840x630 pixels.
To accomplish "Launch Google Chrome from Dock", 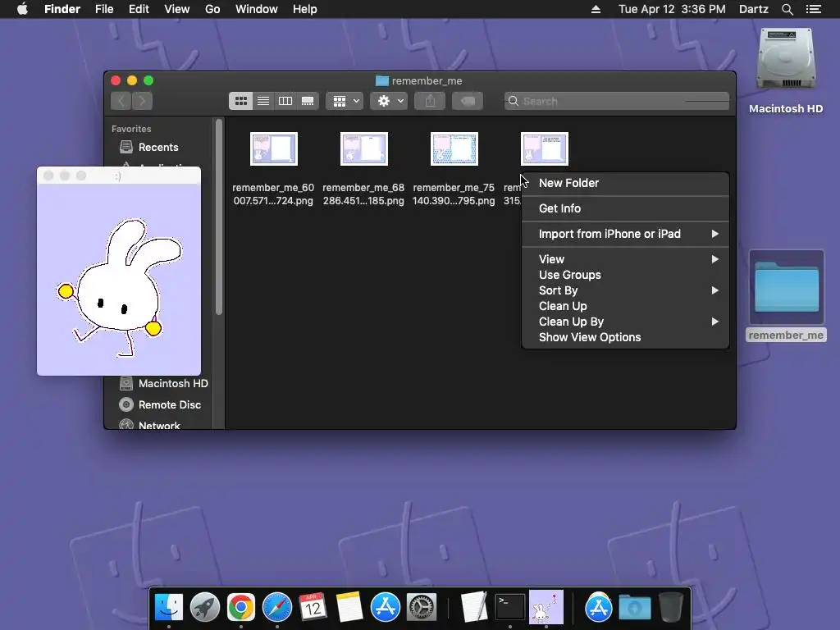I will coord(241,607).
